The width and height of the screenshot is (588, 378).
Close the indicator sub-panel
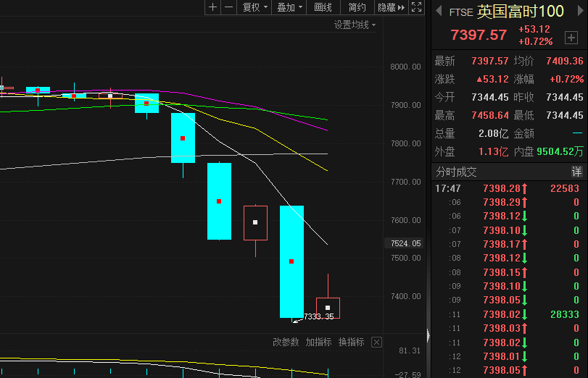click(x=376, y=342)
